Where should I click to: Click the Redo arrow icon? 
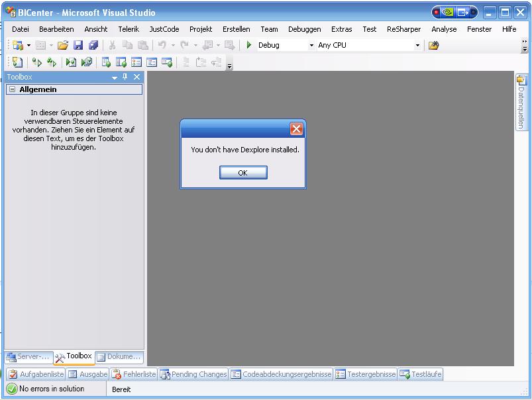(185, 45)
